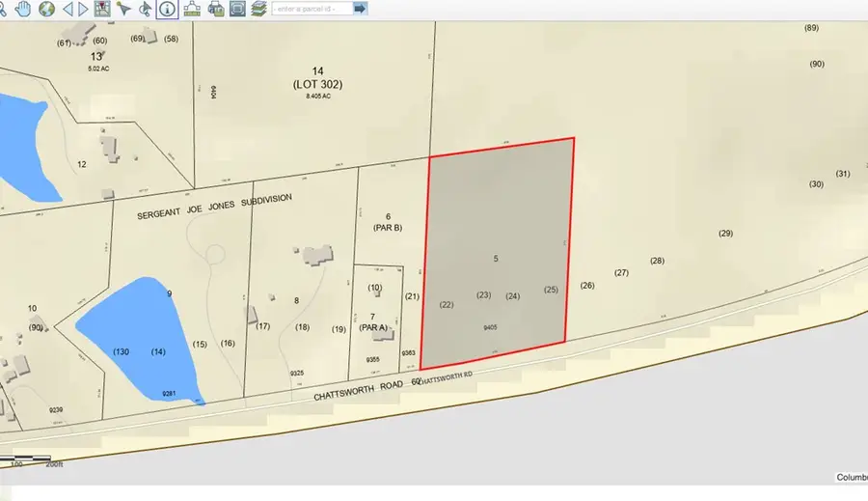This screenshot has width=868, height=501.
Task: Click the parcel id search field
Action: click(x=312, y=9)
